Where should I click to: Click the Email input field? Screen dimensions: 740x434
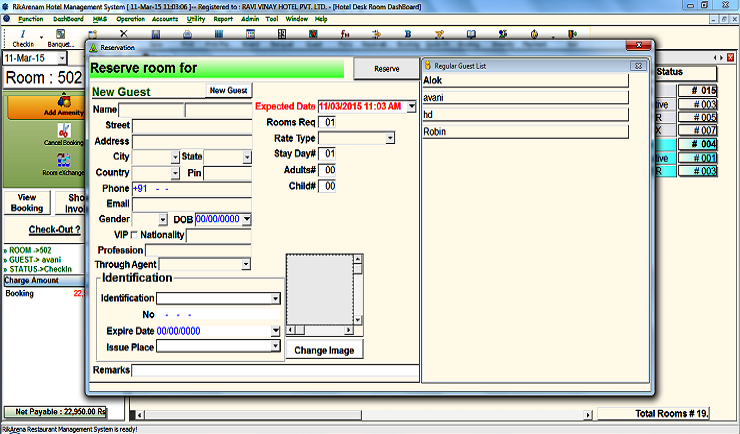pos(191,204)
